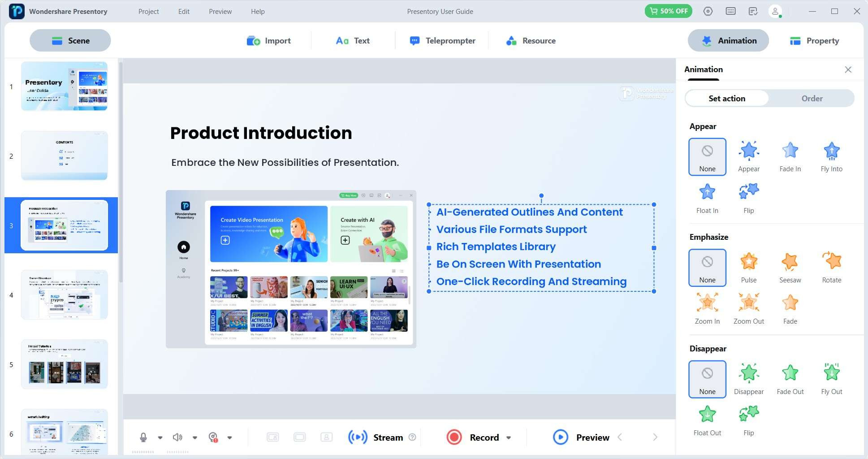Apply the Pulse emphasize effect
Viewport: 868px width, 459px height.
coord(748,268)
